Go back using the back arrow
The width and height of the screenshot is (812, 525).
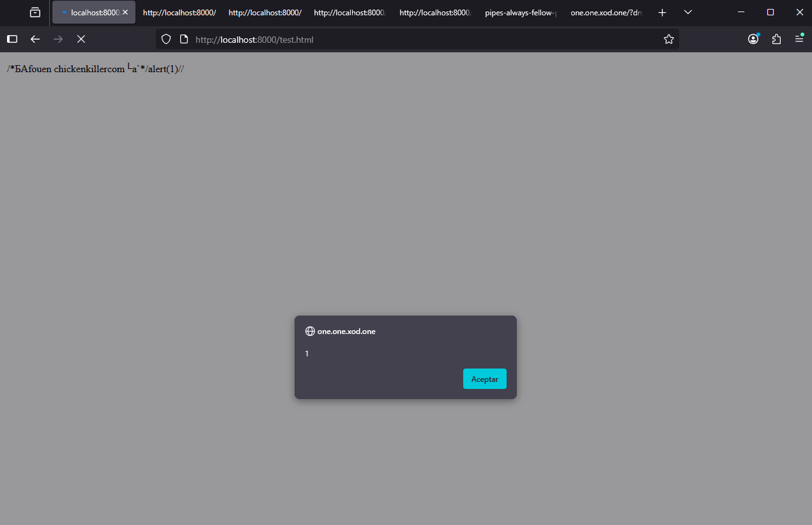click(x=35, y=39)
